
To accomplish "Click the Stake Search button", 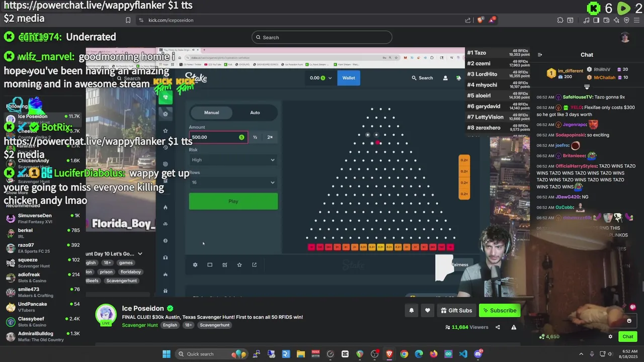I will pyautogui.click(x=422, y=78).
